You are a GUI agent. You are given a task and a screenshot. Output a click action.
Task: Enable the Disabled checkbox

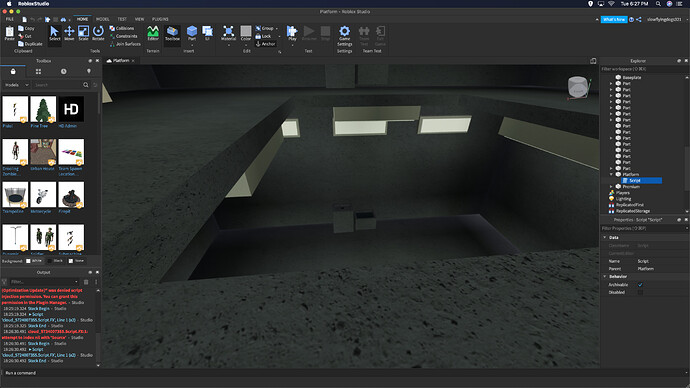pyautogui.click(x=640, y=292)
